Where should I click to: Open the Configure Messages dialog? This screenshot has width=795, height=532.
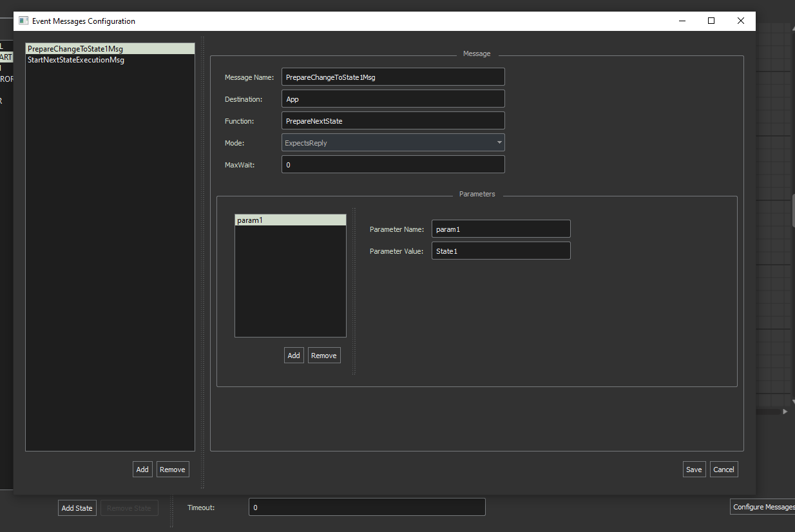767,506
